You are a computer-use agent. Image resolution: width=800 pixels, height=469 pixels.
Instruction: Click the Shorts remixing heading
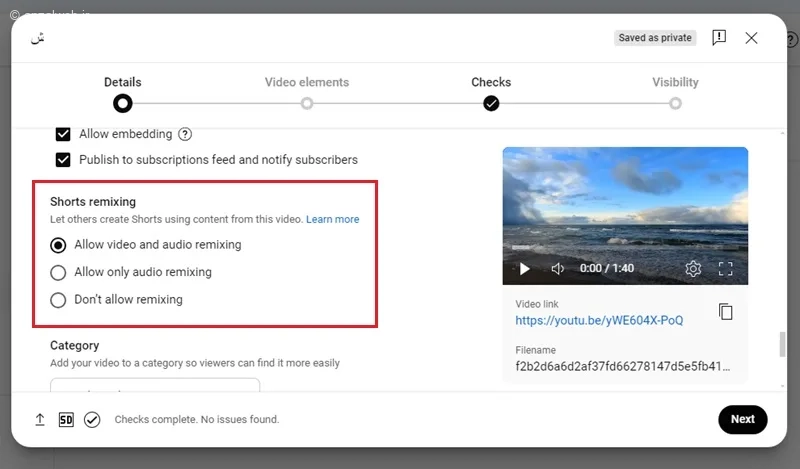[x=93, y=202]
